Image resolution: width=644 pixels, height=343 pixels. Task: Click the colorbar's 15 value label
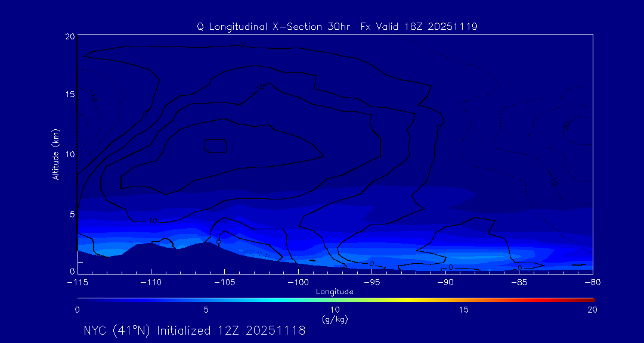[463, 310]
